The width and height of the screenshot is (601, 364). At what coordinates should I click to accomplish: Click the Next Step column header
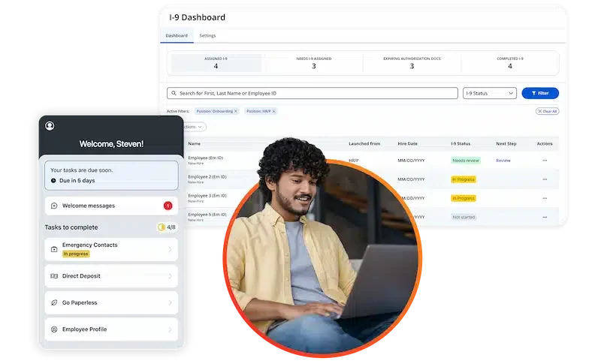506,144
